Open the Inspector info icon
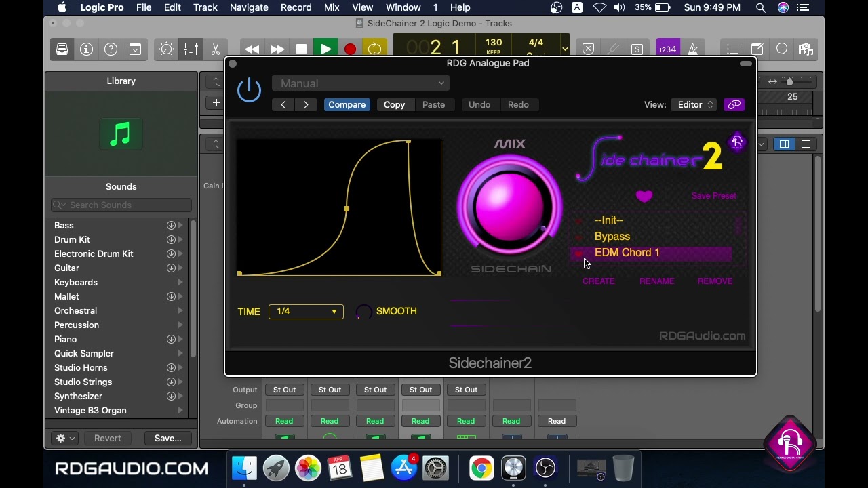The image size is (868, 488). (x=86, y=49)
